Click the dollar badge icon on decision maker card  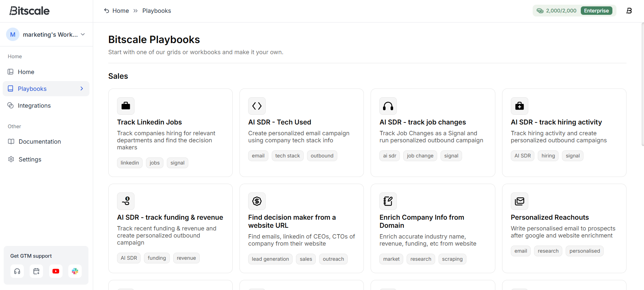coord(257,201)
